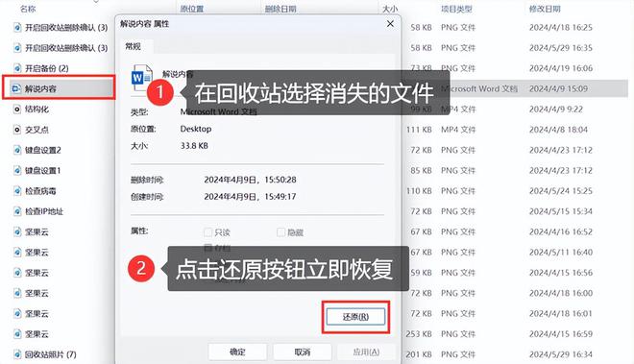Click the 取消 button
The height and width of the screenshot is (364, 634).
302,352
